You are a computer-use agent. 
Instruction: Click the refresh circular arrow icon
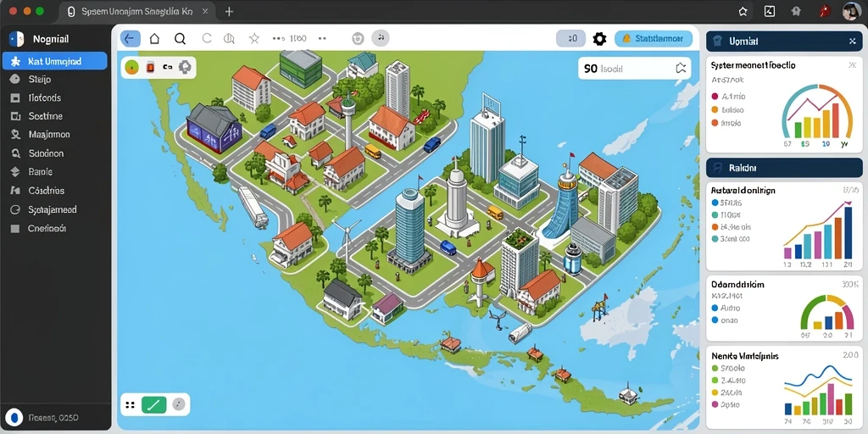(x=207, y=38)
